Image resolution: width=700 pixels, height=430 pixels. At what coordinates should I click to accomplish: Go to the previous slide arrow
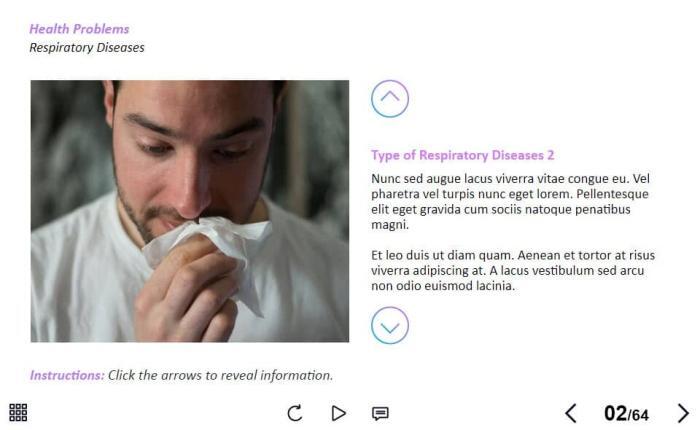coord(571,413)
